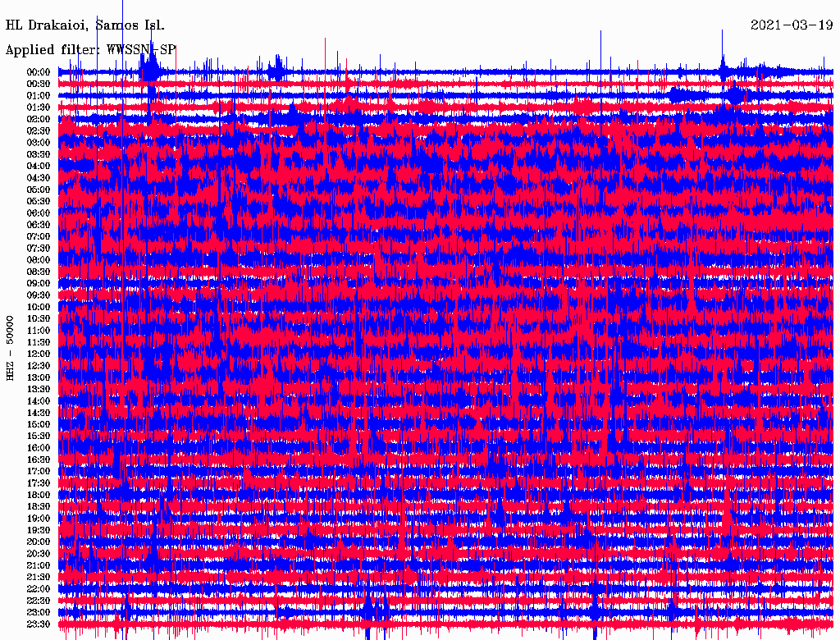Select the 02:00 time label
Image resolution: width=840 pixels, height=640 pixels.
click(39, 119)
